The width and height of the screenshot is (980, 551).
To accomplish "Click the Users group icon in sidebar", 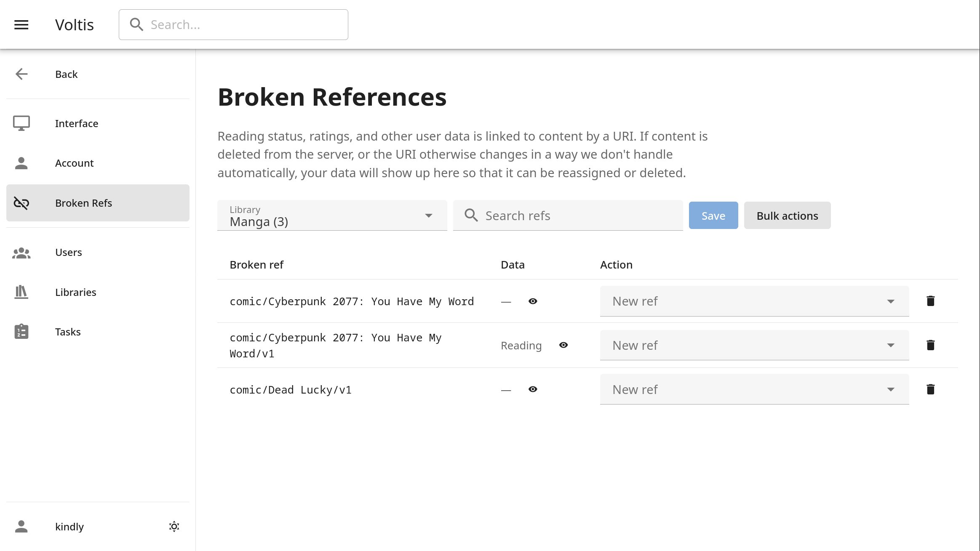I will 21,253.
